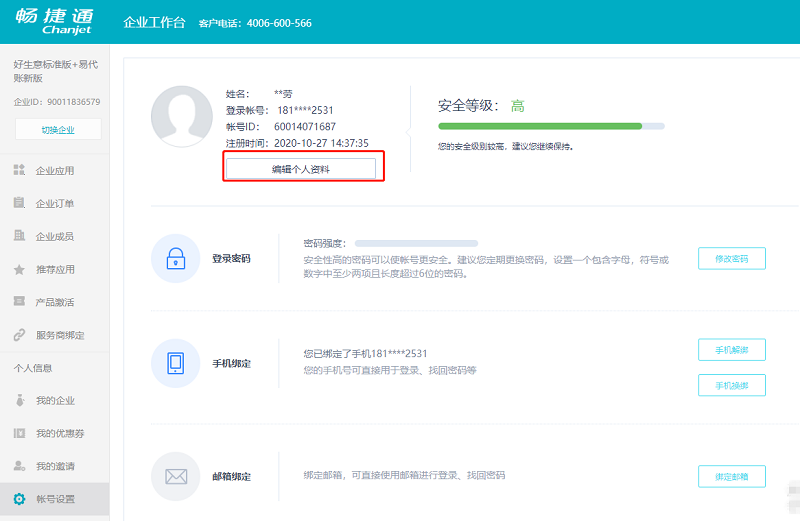This screenshot has width=800, height=521.
Task: Click the Chanjet logo
Action: coord(54,21)
